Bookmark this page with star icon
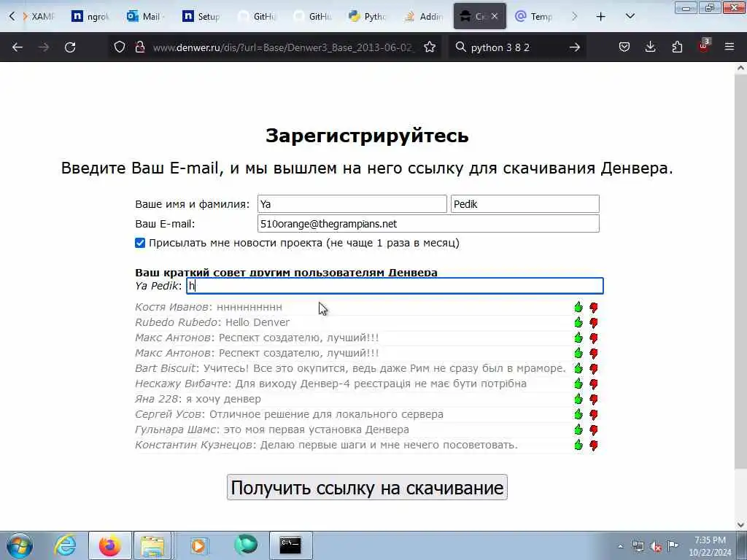This screenshot has width=747, height=560. click(430, 47)
